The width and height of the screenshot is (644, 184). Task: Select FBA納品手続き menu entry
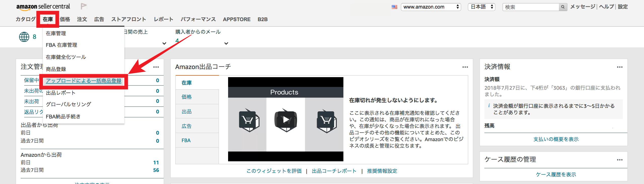(x=63, y=117)
